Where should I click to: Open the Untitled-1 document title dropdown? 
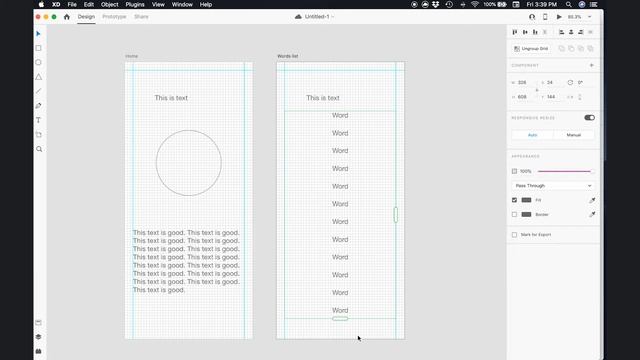[x=319, y=17]
